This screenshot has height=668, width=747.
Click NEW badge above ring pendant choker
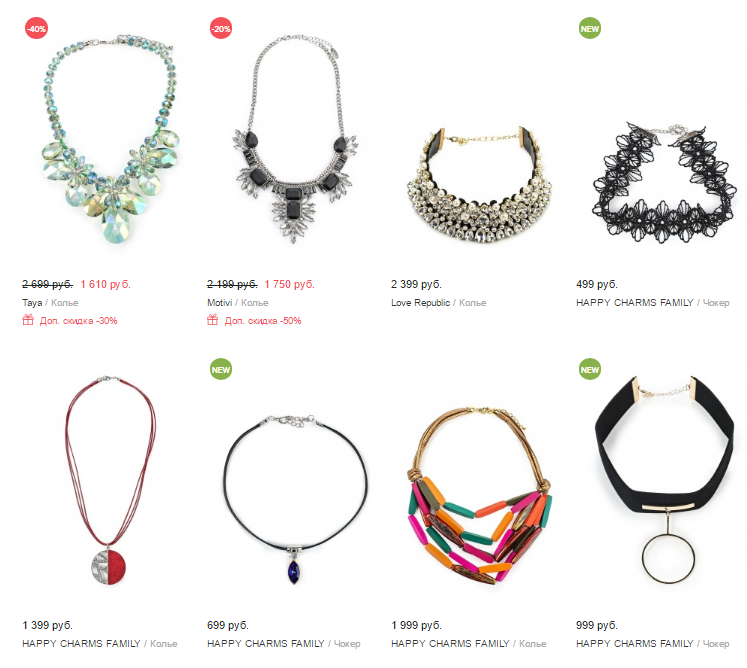point(590,369)
